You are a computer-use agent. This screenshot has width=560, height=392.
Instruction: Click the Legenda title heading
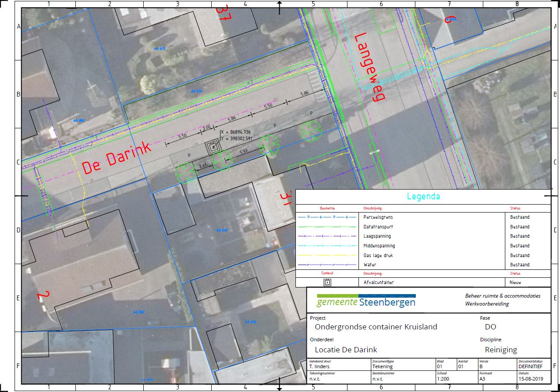coord(423,197)
